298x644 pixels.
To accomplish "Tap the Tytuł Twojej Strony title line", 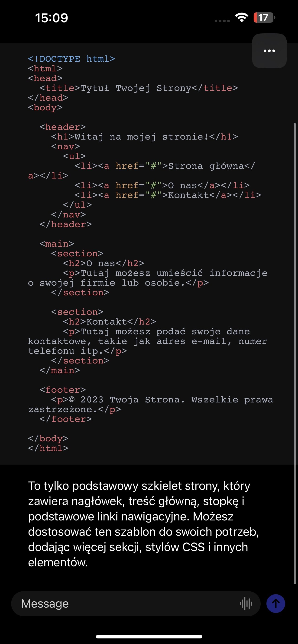I will [x=139, y=88].
